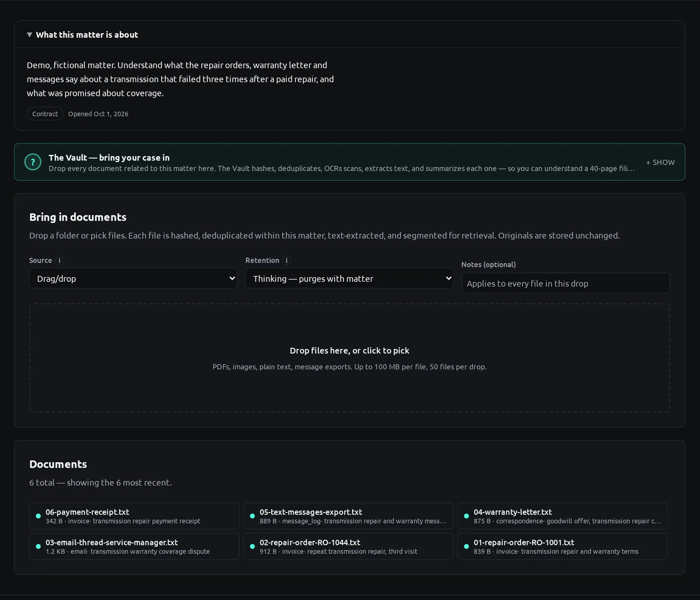Image resolution: width=700 pixels, height=600 pixels.
Task: Click status dot beside 05-text-messages-export.txt
Action: [x=252, y=516]
